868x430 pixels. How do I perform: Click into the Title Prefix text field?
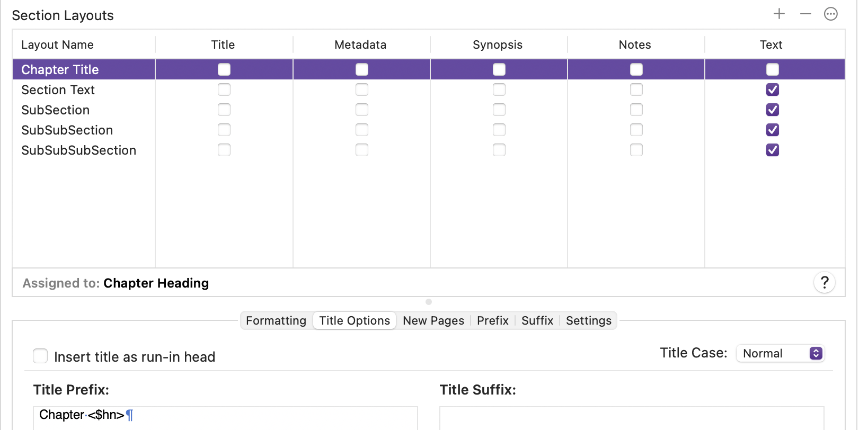[225, 418]
